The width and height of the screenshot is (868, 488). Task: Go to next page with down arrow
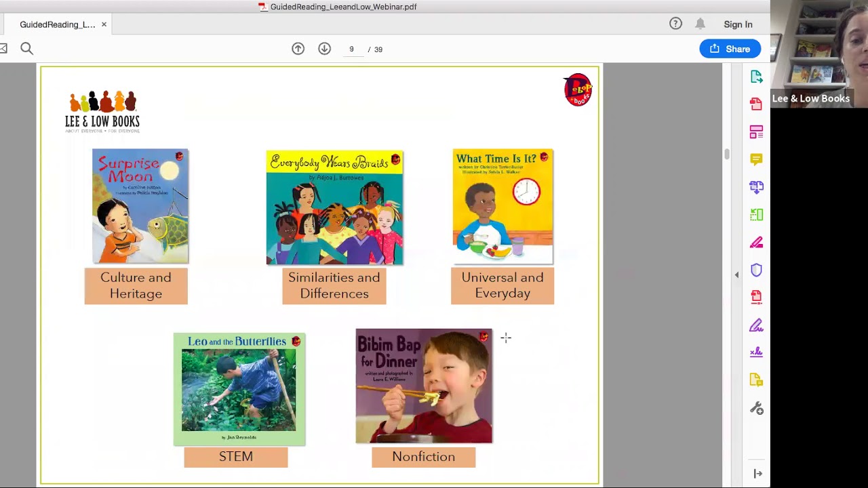click(324, 49)
